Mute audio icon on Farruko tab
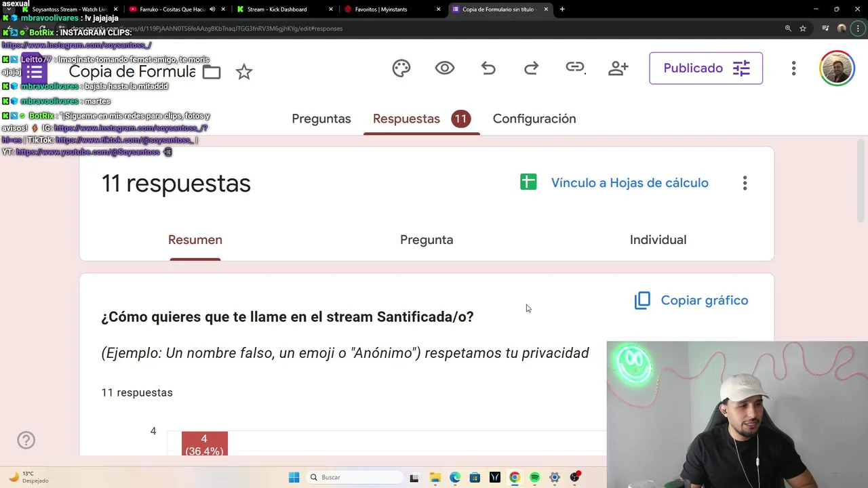The image size is (868, 488). (213, 9)
